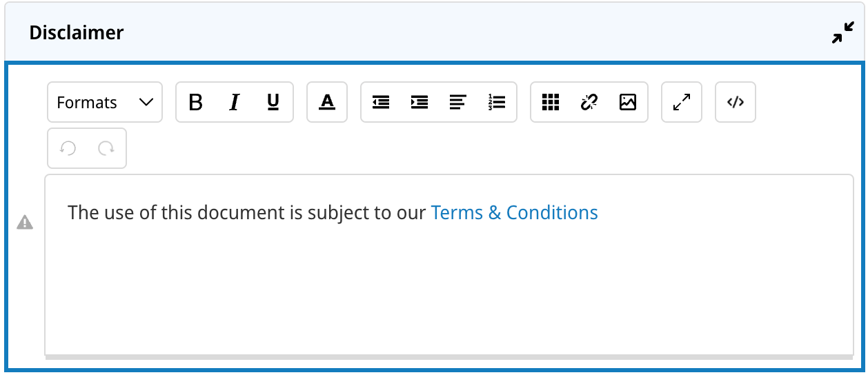868x375 pixels.
Task: Undo the last edit
Action: [x=68, y=148]
